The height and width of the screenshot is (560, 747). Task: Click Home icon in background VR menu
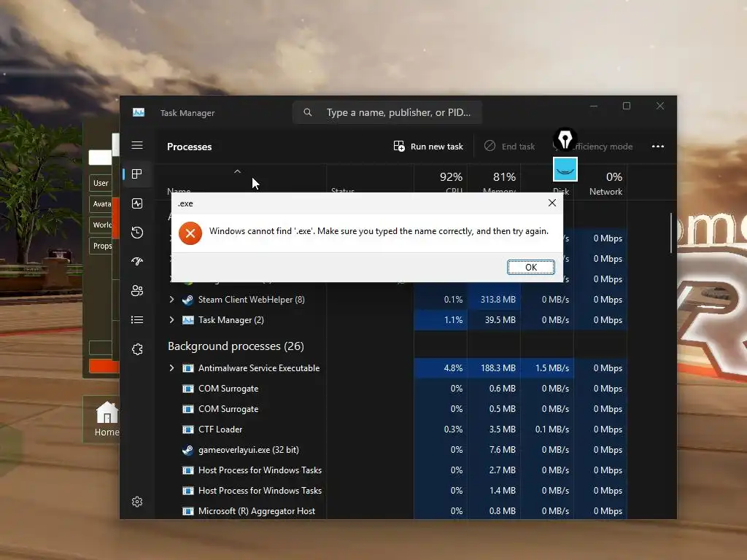tap(107, 413)
